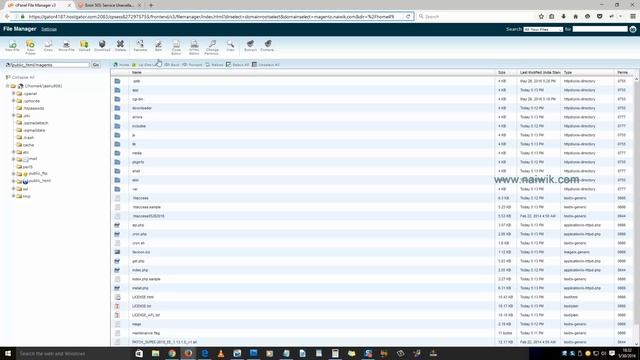Open the Search scope dropdown
Viewport: 640px width, 360px height.
[543, 29]
